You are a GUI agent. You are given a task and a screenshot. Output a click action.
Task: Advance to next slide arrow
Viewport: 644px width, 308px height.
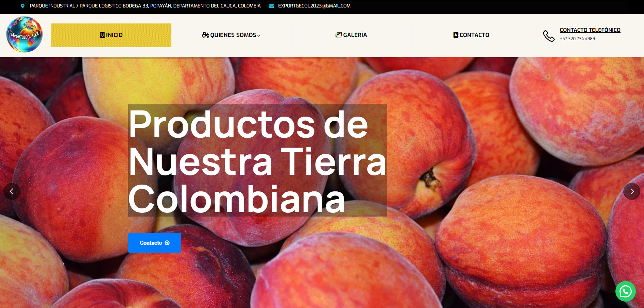(x=632, y=191)
